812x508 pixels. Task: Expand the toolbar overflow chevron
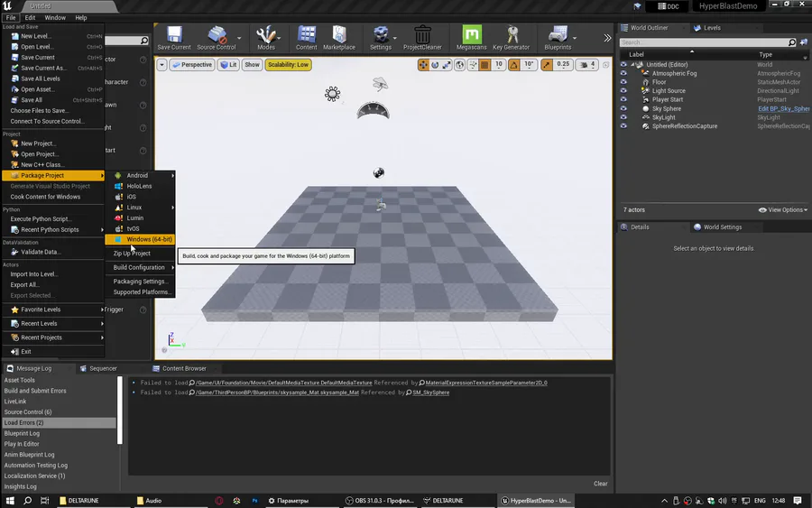coord(607,38)
